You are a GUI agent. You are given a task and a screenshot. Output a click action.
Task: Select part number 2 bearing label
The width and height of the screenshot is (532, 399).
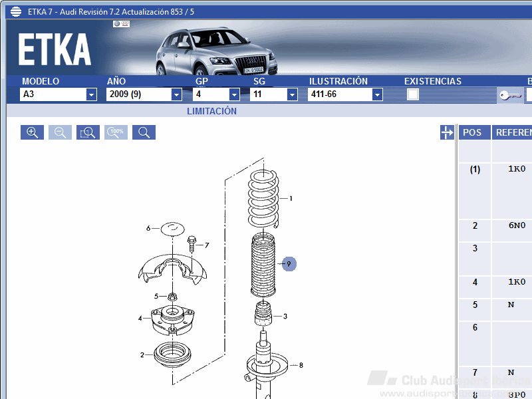point(142,355)
